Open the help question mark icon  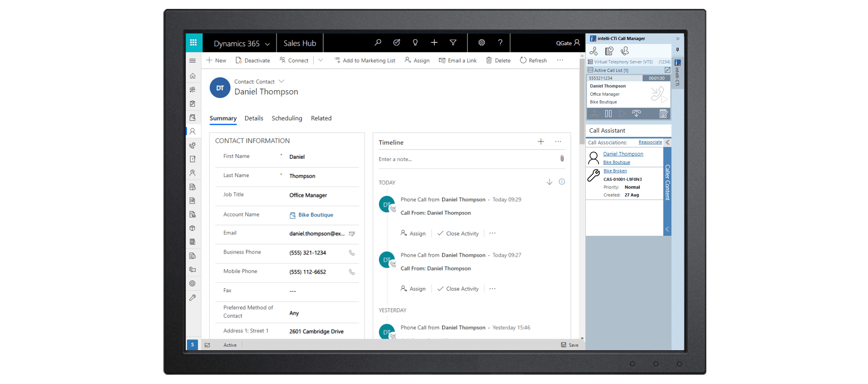coord(500,42)
